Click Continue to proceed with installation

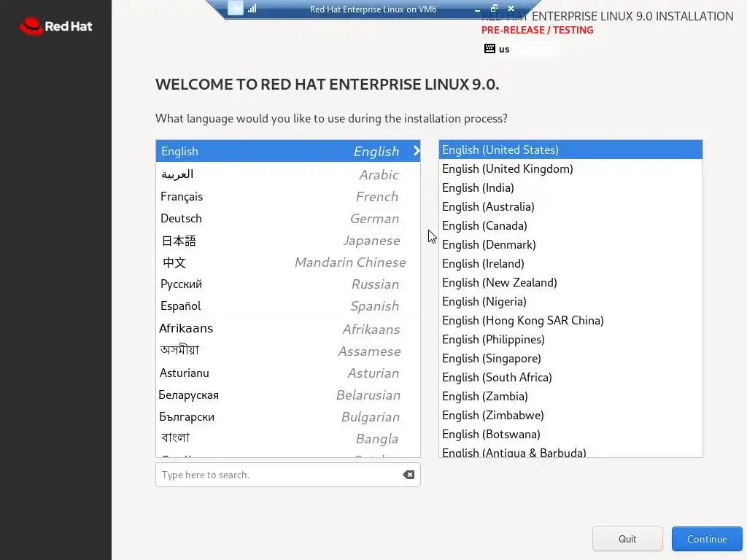[x=707, y=539]
